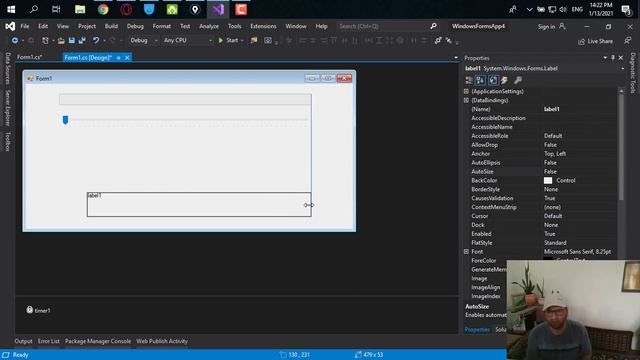Screen dimensions: 640x360
Task: Open the Diagnostic Tools side panel
Action: 633,73
